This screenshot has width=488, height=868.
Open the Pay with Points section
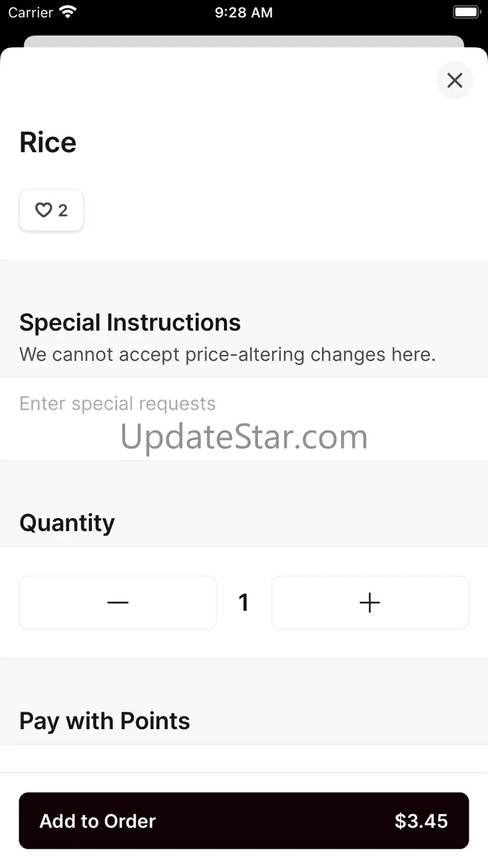click(x=104, y=721)
